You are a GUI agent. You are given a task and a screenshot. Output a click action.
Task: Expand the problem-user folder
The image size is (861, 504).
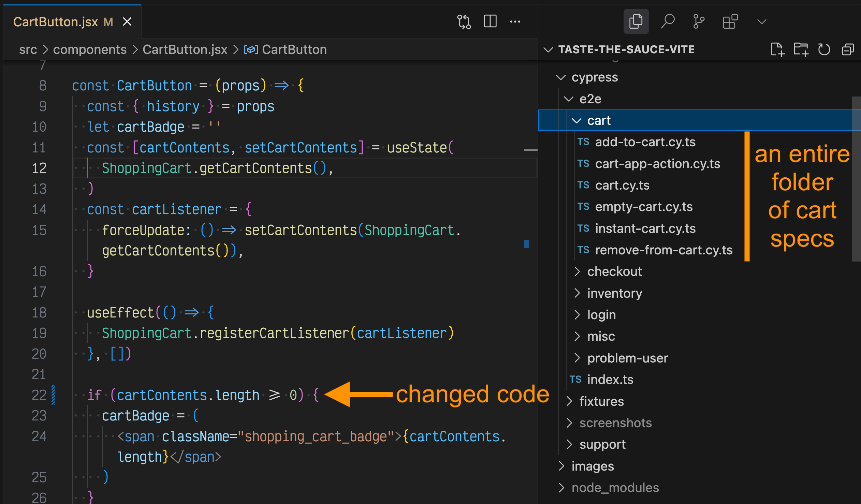577,358
